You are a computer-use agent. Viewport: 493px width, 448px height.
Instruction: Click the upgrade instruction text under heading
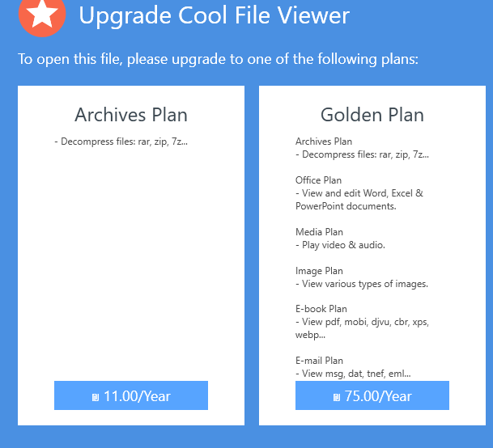(218, 59)
